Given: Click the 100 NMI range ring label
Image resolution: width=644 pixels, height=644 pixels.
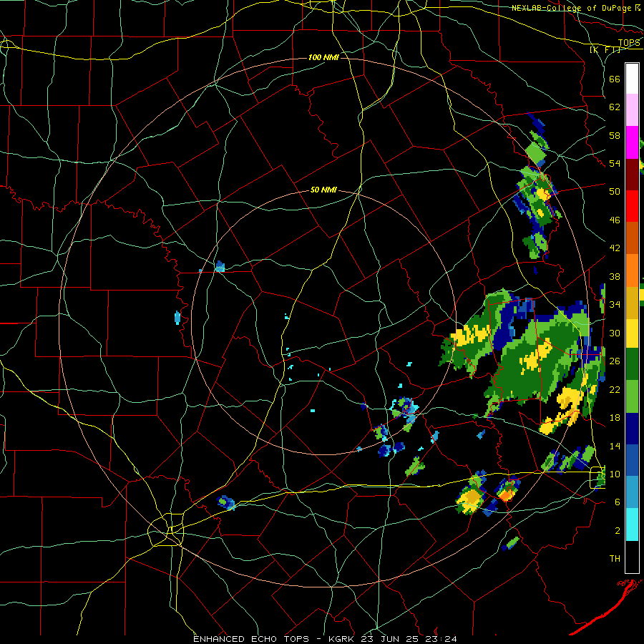Looking at the screenshot, I should (323, 57).
